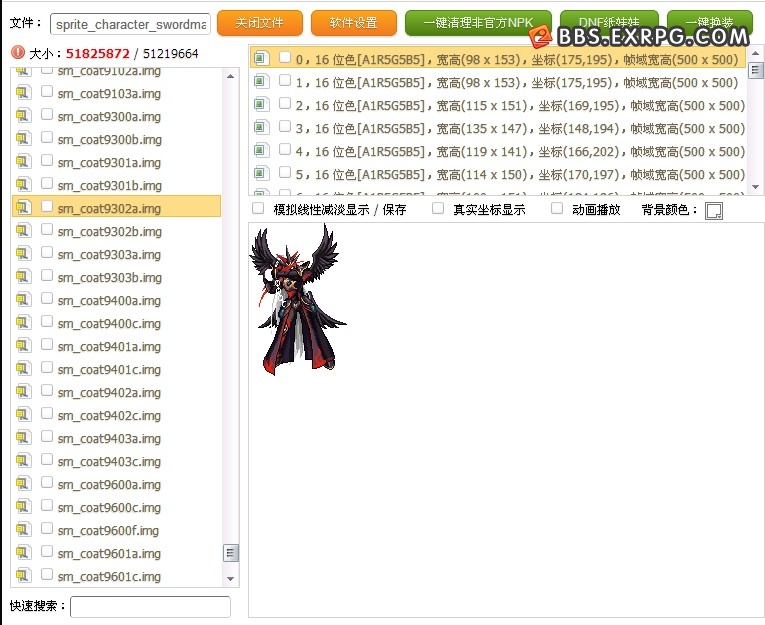Image resolution: width=765 pixels, height=625 pixels.
Task: Click the red warning icon beside the size value
Action: [18, 52]
